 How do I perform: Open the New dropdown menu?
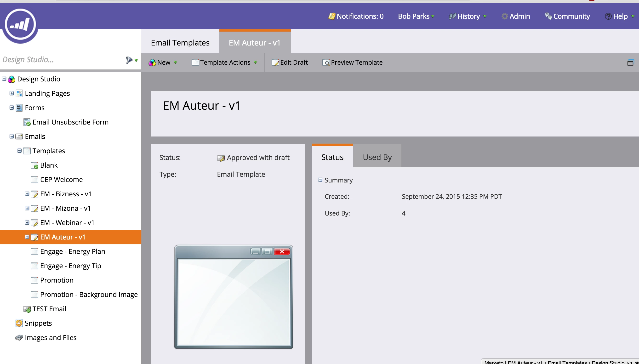[163, 63]
